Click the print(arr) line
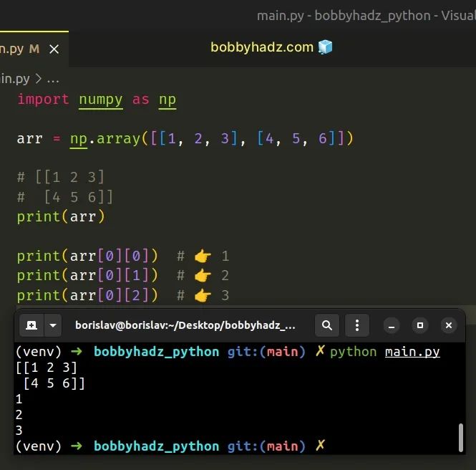Viewport: 476px width, 470px height. [x=61, y=217]
